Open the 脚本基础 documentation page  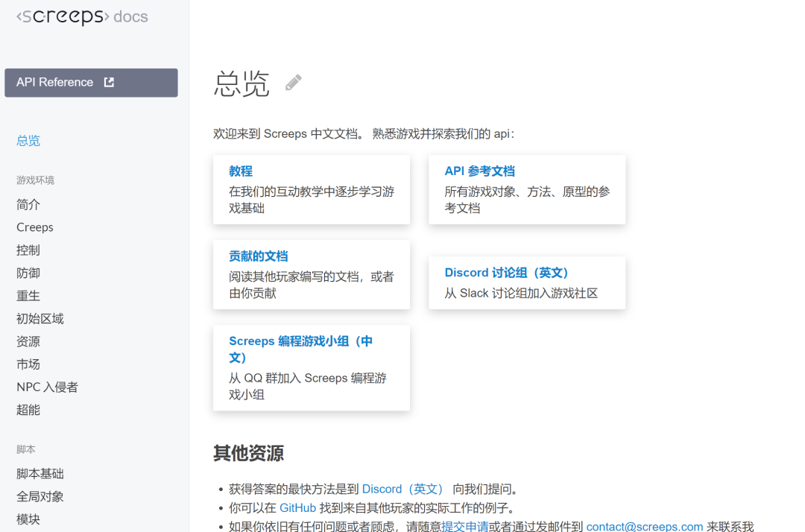click(40, 473)
